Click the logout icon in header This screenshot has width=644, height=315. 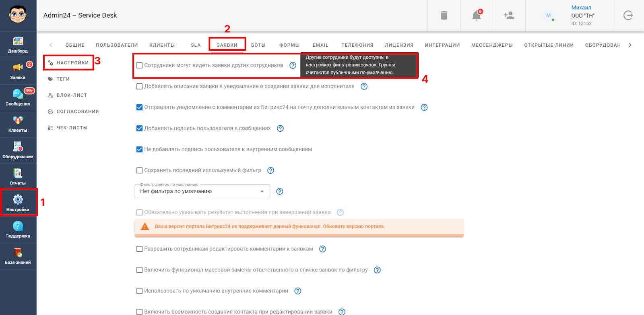pyautogui.click(x=628, y=15)
